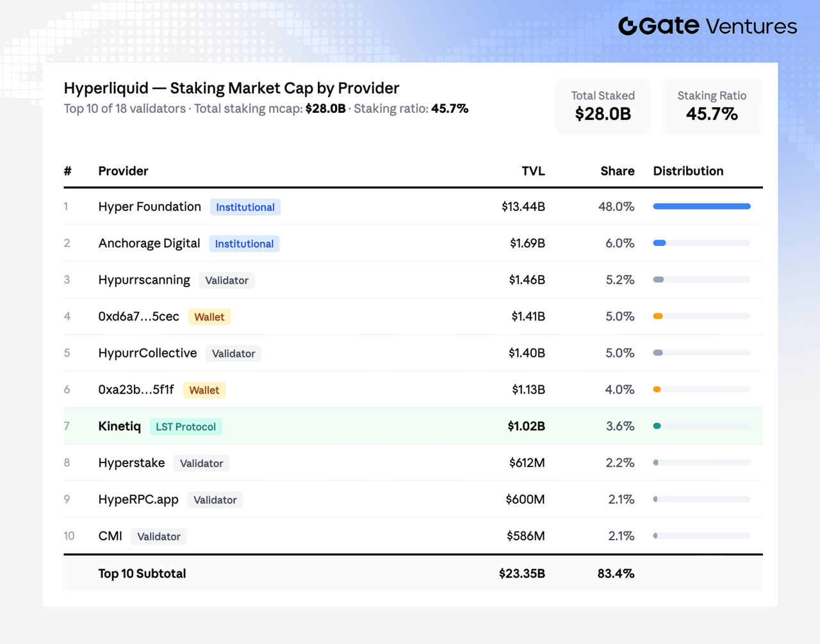
Task: Select the HypeRPC.app provider name
Action: [x=138, y=499]
